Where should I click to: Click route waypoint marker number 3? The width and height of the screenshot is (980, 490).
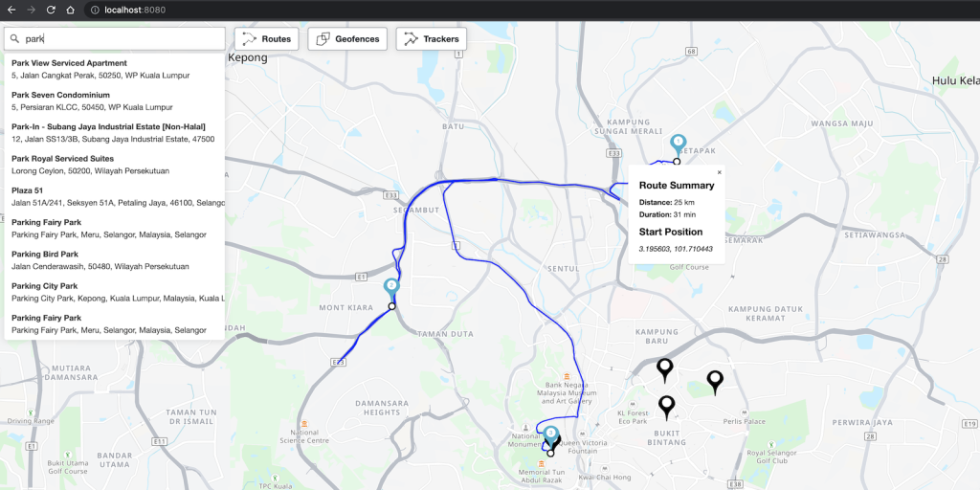[550, 435]
